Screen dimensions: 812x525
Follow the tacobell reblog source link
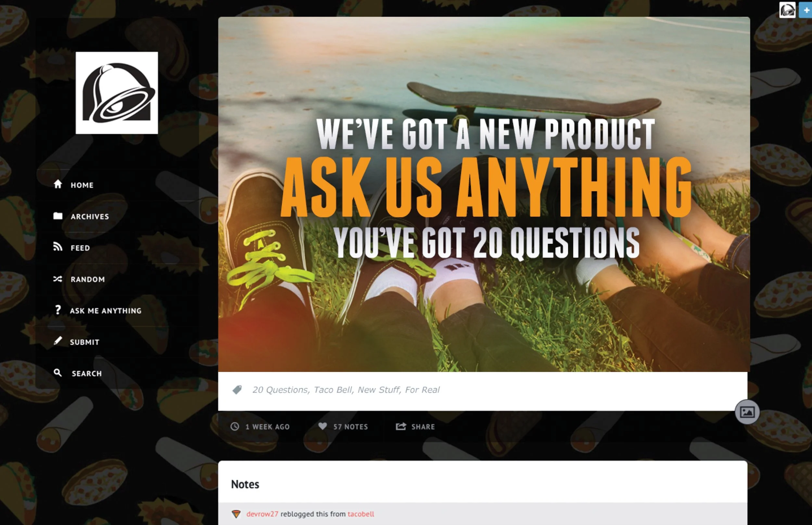(x=361, y=514)
